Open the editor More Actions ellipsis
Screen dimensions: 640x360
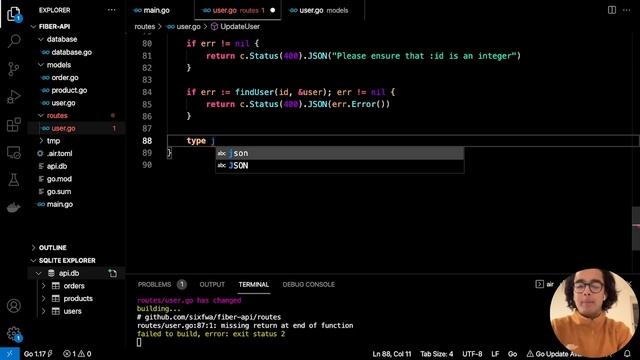coord(627,10)
